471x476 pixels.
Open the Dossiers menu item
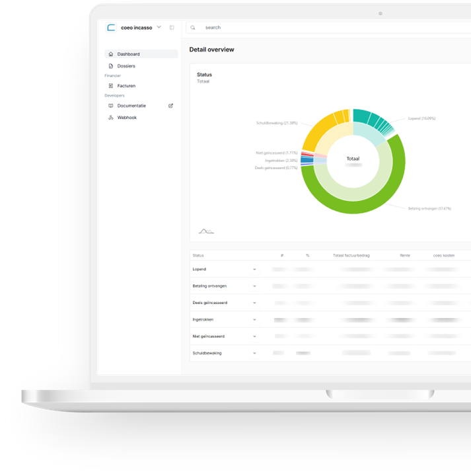pyautogui.click(x=126, y=66)
